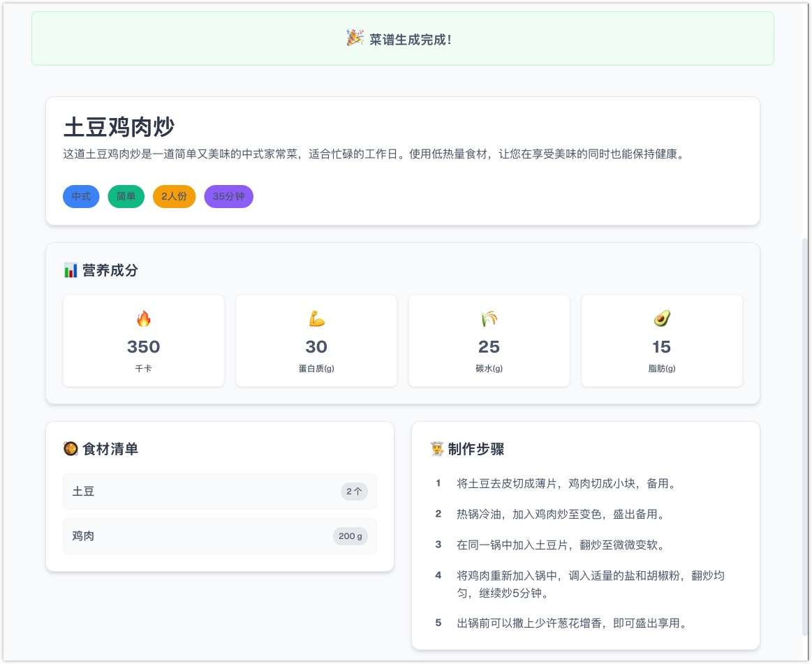Select the 鸡肉 ingredient row
Screen dimensions: 812x664
tap(219, 536)
